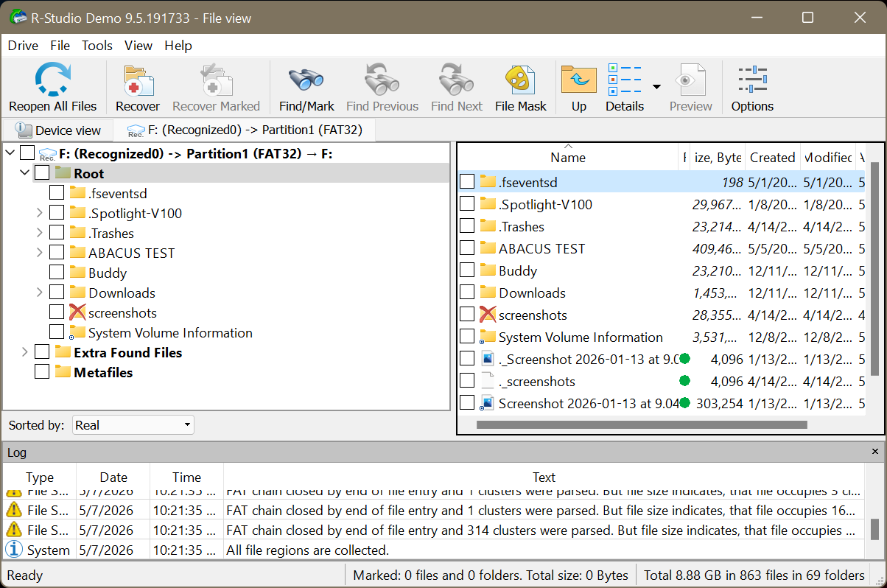Mark the .Trashes checkbox in file list

[467, 226]
